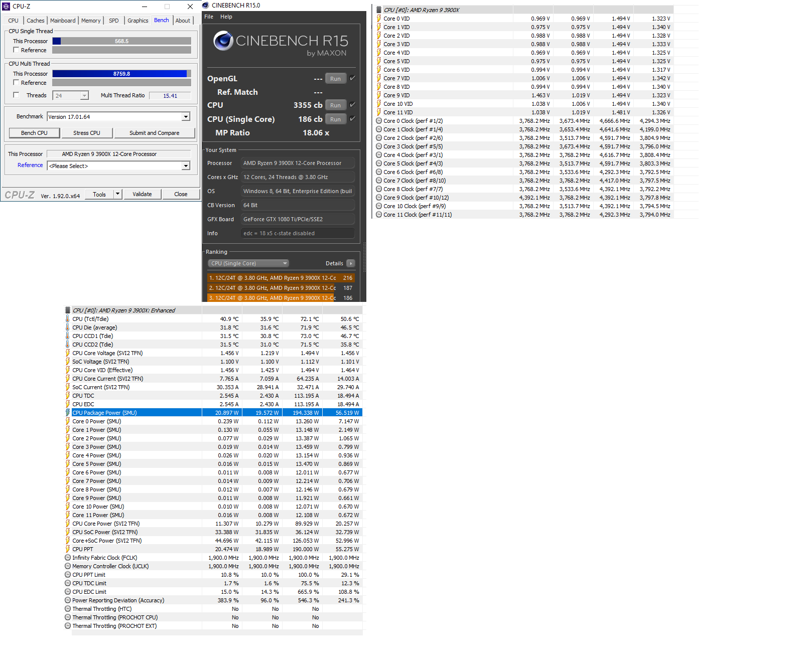The image size is (812, 661).
Task: Click lightning icon next to CPU PPT
Action: [68, 549]
